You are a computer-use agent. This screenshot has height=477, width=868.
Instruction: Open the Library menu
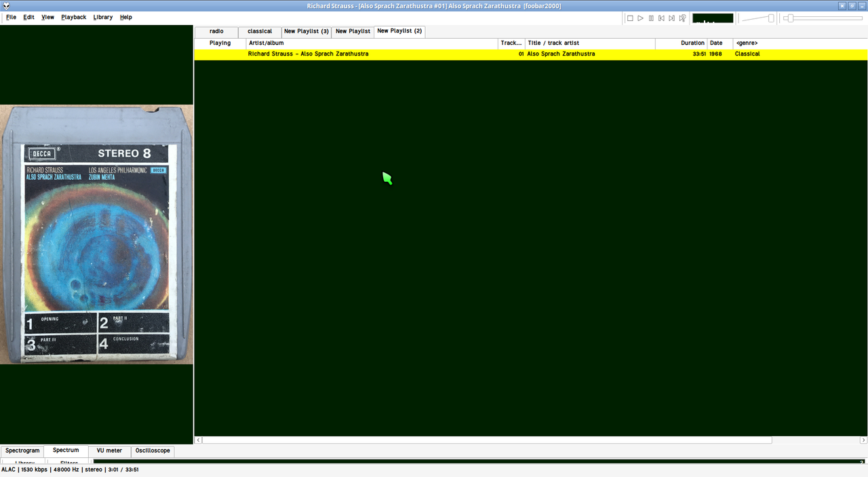[103, 17]
